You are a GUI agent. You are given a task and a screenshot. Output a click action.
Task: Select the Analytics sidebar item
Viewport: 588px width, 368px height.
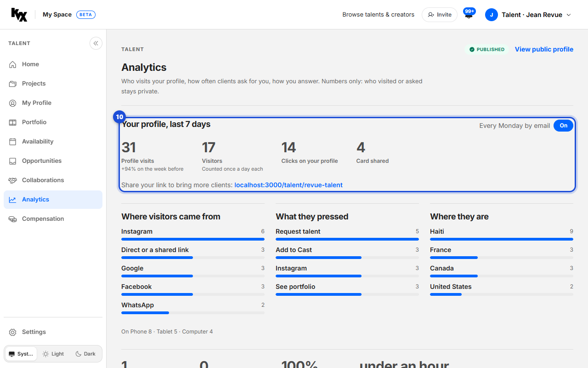[53, 200]
